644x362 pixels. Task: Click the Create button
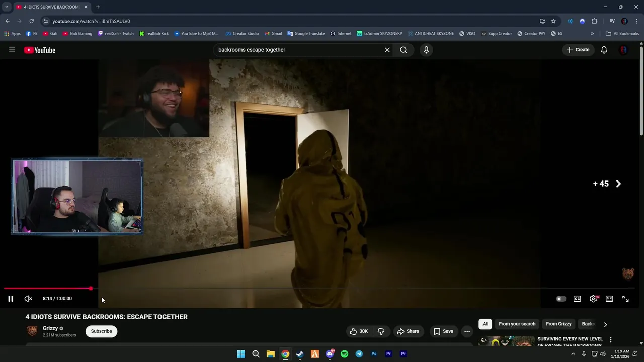(x=578, y=50)
